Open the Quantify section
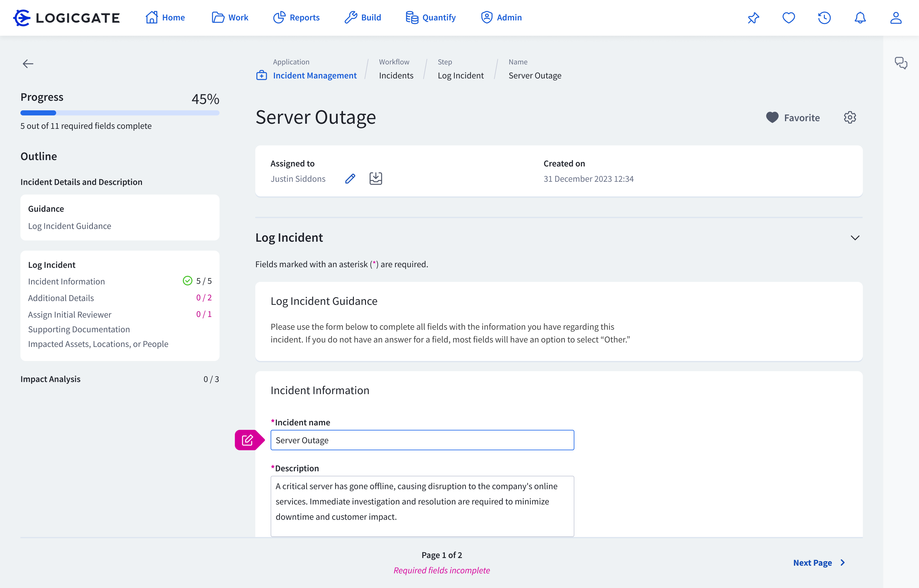The width and height of the screenshot is (919, 588). 431,18
